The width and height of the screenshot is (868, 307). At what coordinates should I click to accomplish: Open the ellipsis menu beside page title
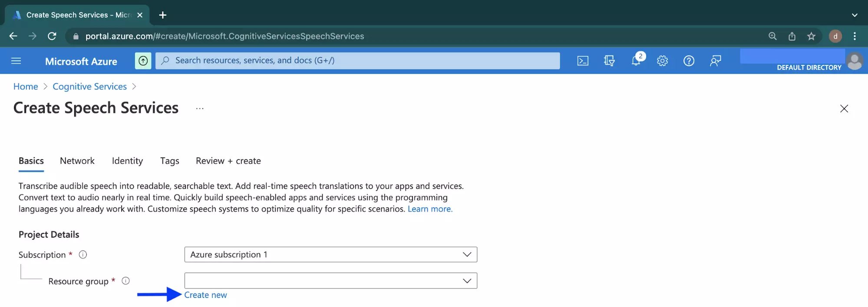click(x=200, y=108)
